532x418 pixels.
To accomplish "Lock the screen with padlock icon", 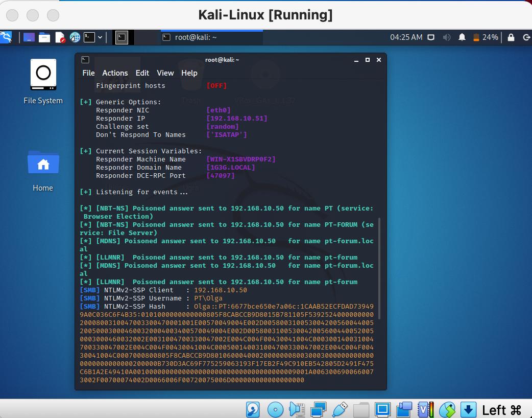I will [x=511, y=37].
